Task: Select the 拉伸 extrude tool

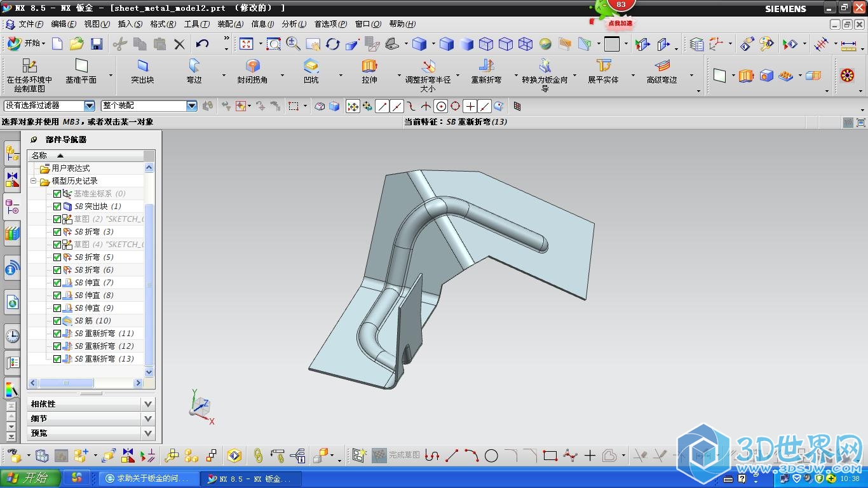Action: [369, 72]
